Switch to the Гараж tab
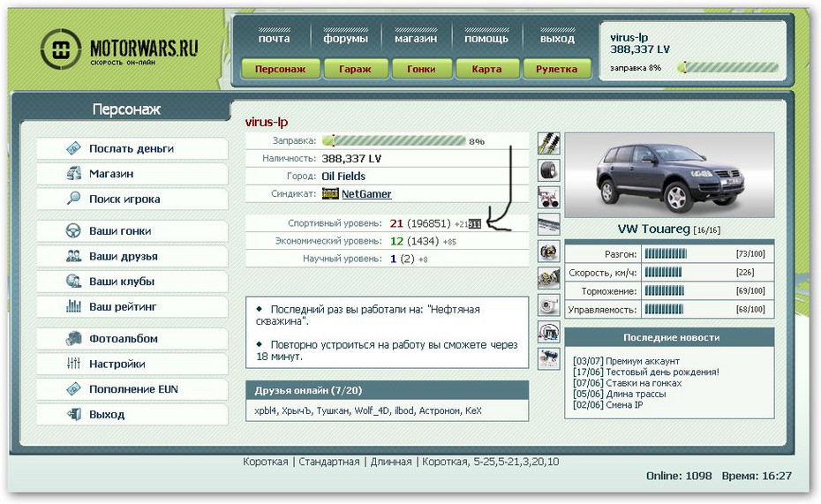The image size is (821, 504). pyautogui.click(x=356, y=69)
